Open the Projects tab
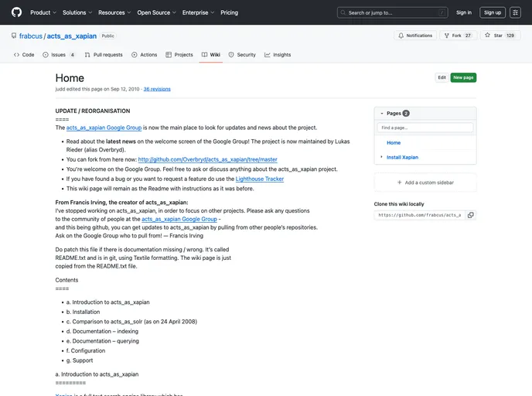The image size is (532, 396). (179, 55)
